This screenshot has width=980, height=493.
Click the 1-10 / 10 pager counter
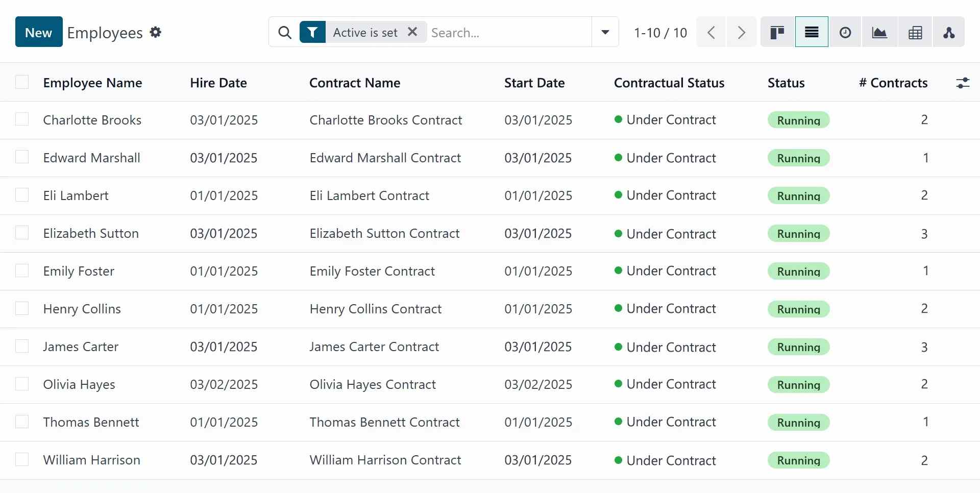click(660, 33)
